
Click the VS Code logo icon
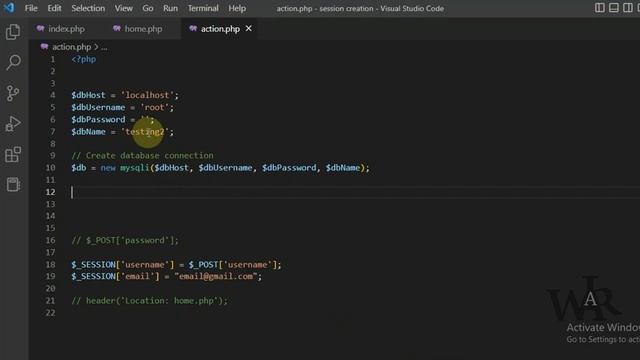click(9, 8)
